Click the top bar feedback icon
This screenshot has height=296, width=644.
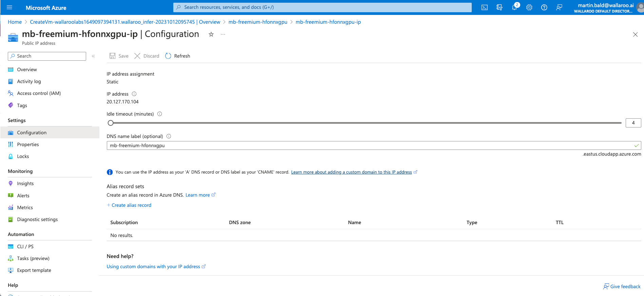(x=559, y=7)
